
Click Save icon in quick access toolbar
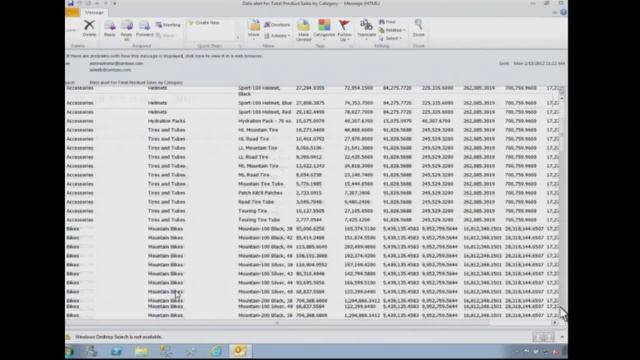(71, 3)
